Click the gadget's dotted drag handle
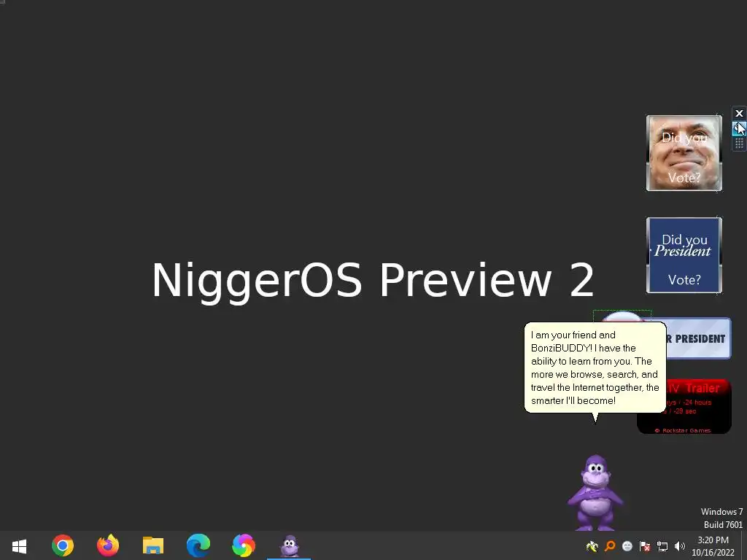The image size is (747, 560). tap(739, 143)
